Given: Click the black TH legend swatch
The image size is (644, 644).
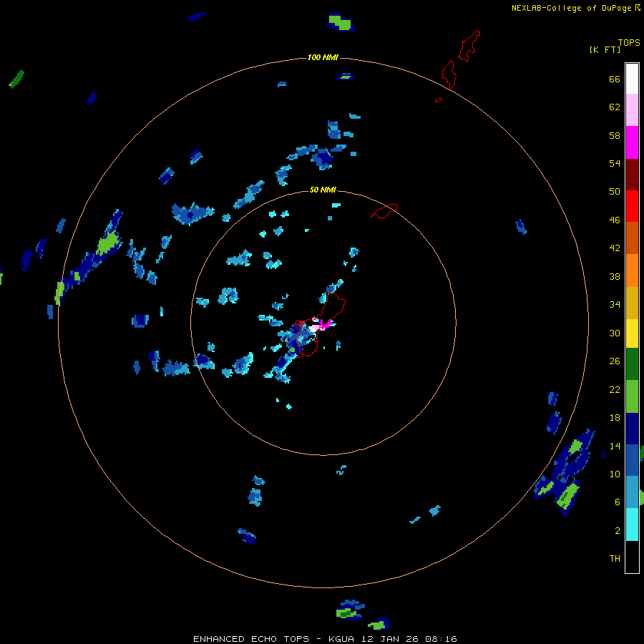Looking at the screenshot, I should 632,557.
